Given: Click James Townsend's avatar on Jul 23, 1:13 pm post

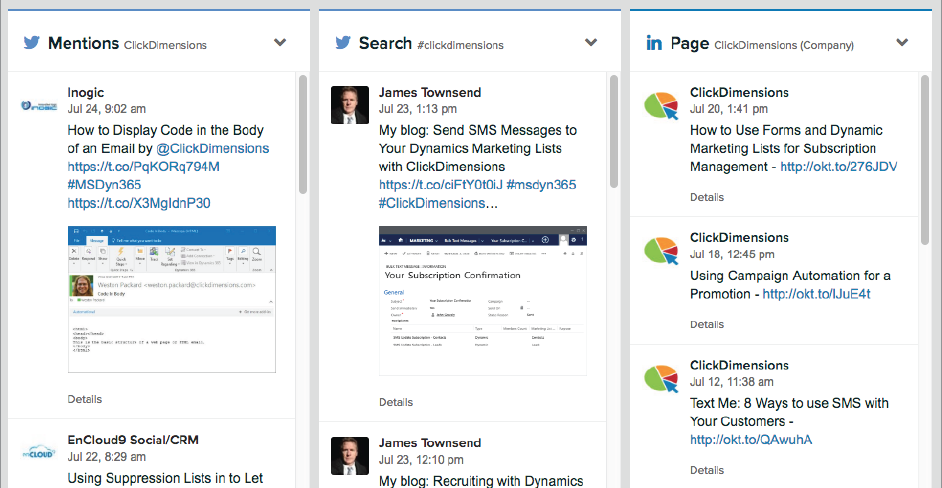Looking at the screenshot, I should (x=350, y=105).
